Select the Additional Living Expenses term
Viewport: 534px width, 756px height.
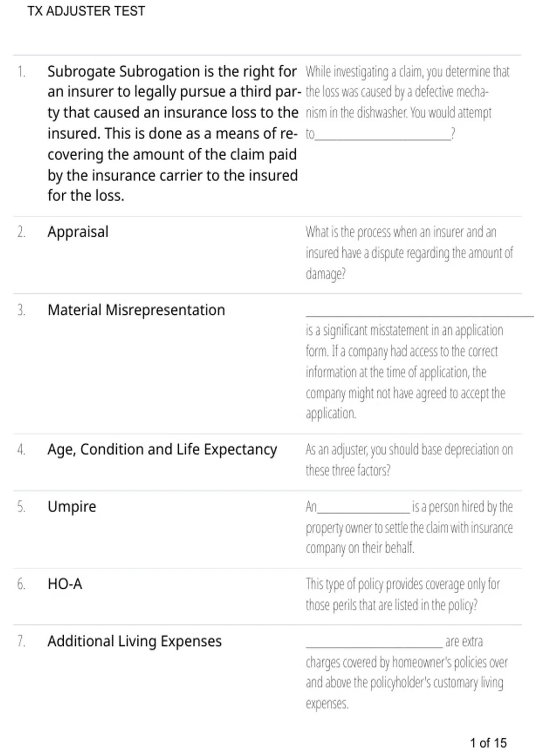pos(134,641)
